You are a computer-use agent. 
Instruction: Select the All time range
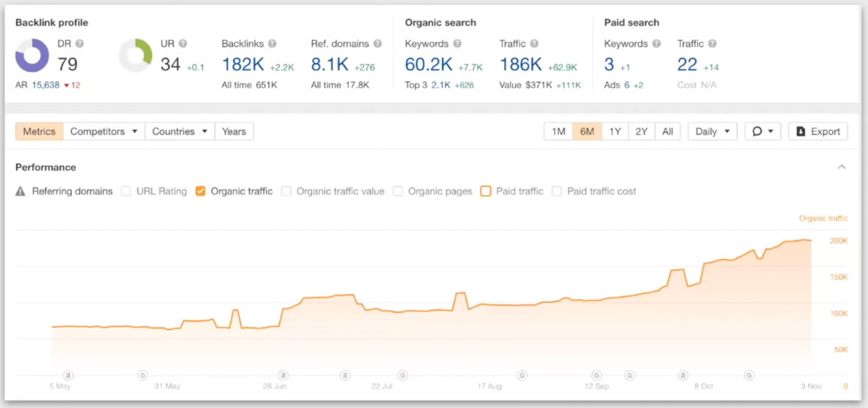tap(668, 132)
